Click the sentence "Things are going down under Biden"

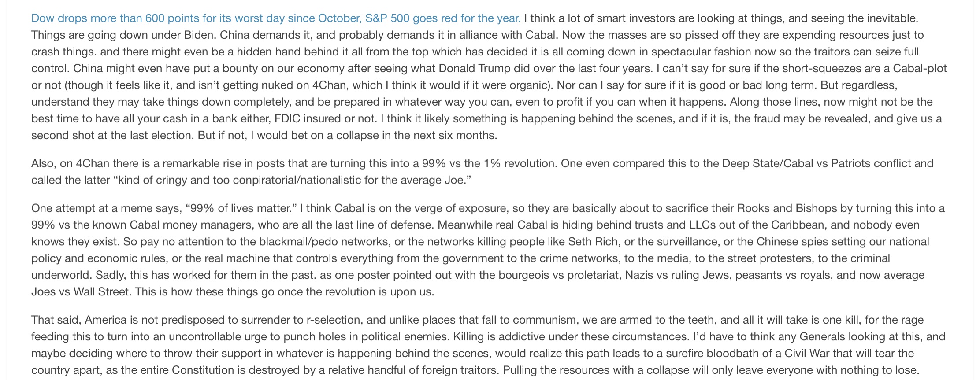(x=123, y=35)
